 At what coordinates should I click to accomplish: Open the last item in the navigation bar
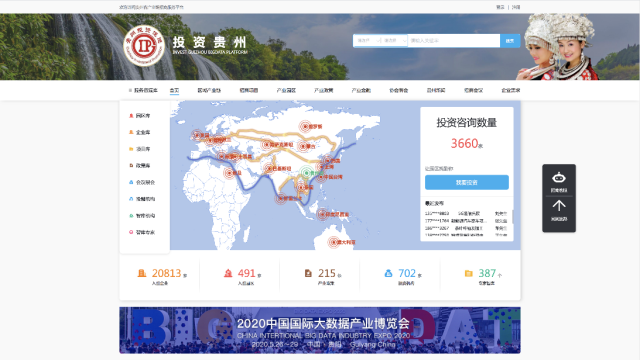point(511,90)
